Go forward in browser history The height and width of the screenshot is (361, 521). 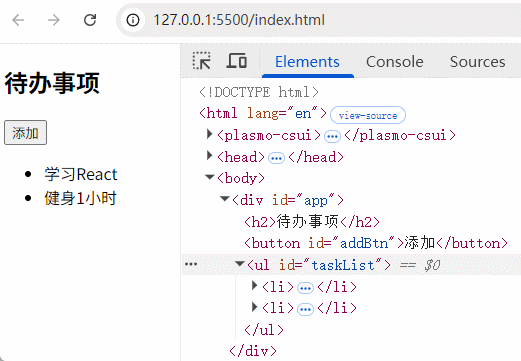point(53,20)
